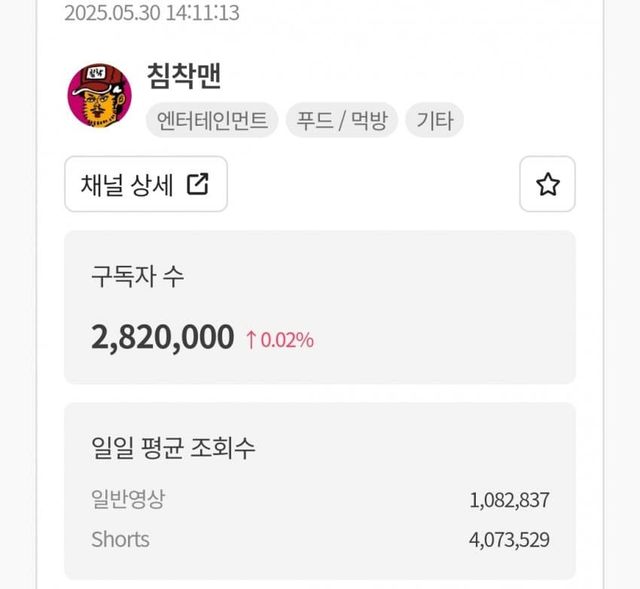The image size is (640, 589).
Task: Select the Shorts row label
Action: pos(120,540)
